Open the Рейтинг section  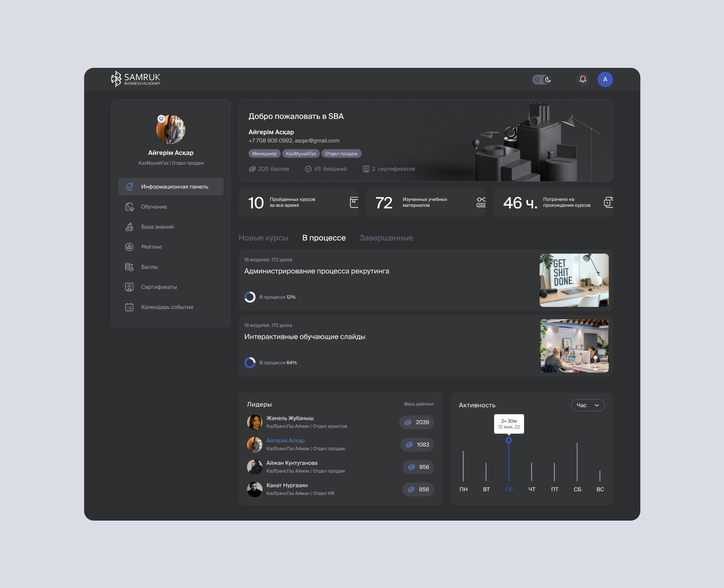click(x=129, y=247)
